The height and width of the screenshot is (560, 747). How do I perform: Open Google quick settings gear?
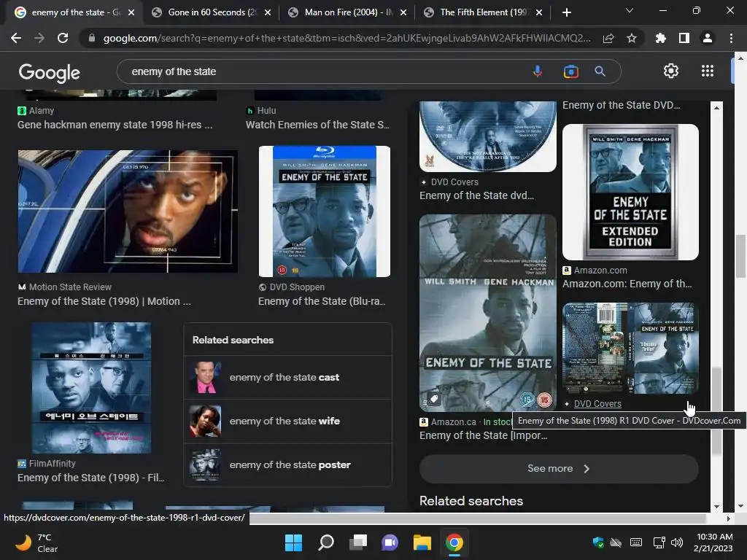coord(671,71)
